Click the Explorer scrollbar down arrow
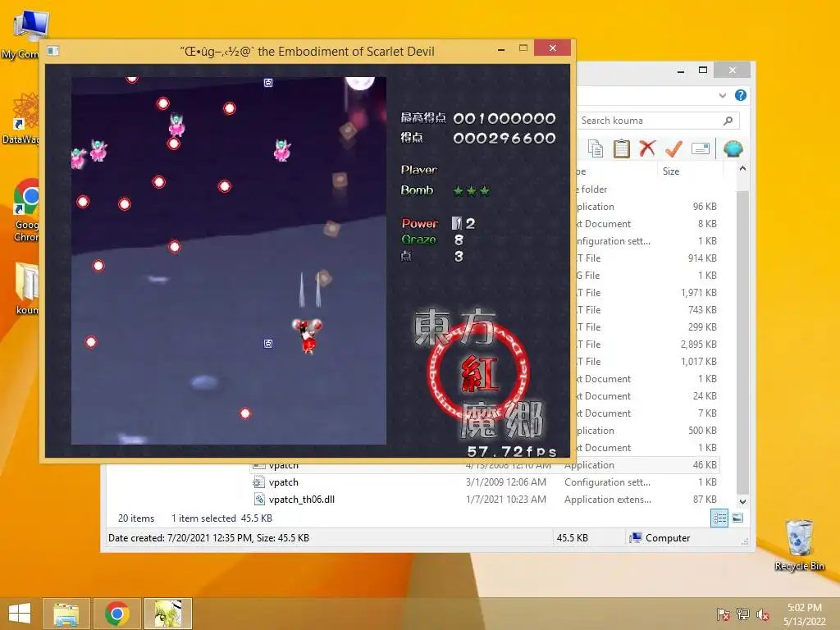 pyautogui.click(x=742, y=502)
